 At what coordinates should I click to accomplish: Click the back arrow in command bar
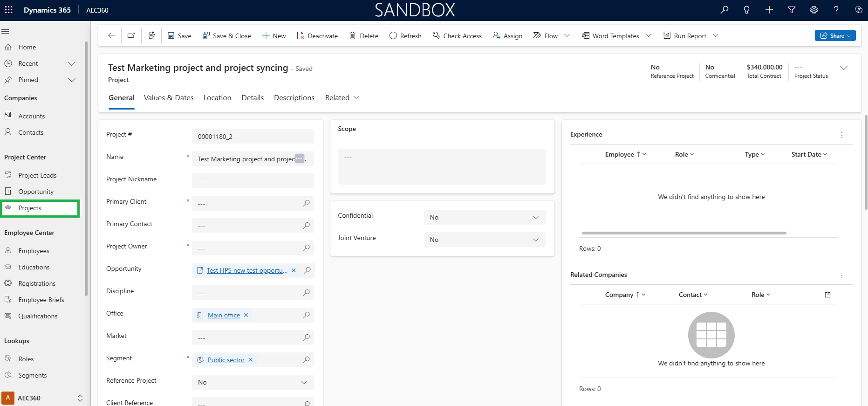(x=111, y=35)
